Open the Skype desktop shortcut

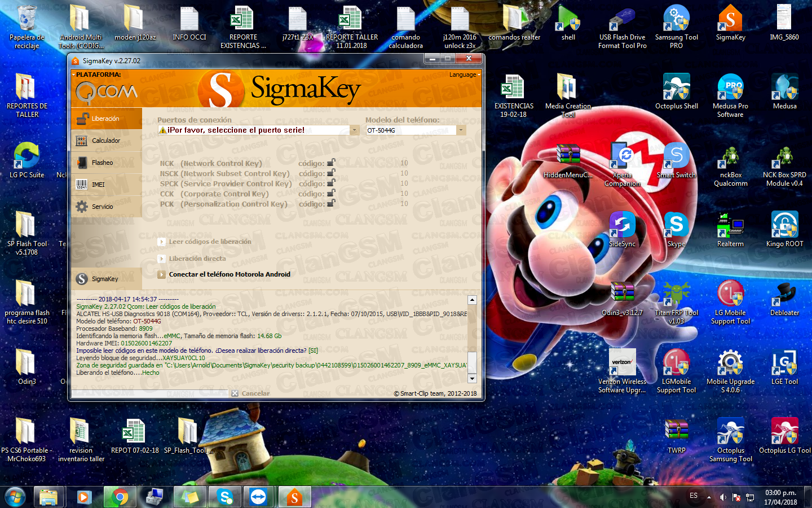(676, 229)
